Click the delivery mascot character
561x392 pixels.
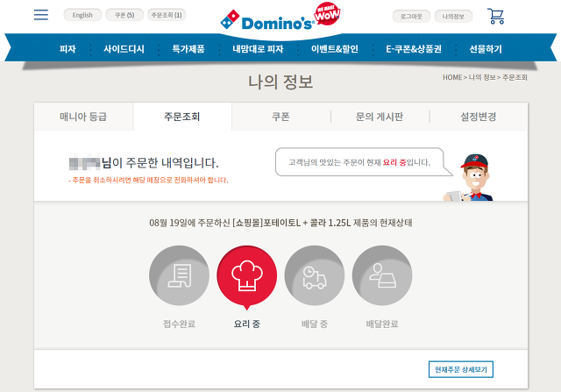click(x=470, y=177)
